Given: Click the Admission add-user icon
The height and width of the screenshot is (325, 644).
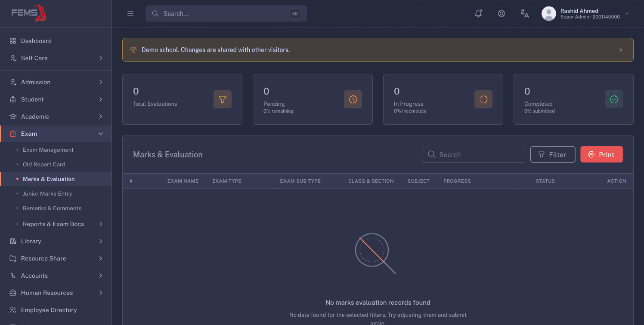Looking at the screenshot, I should (13, 82).
